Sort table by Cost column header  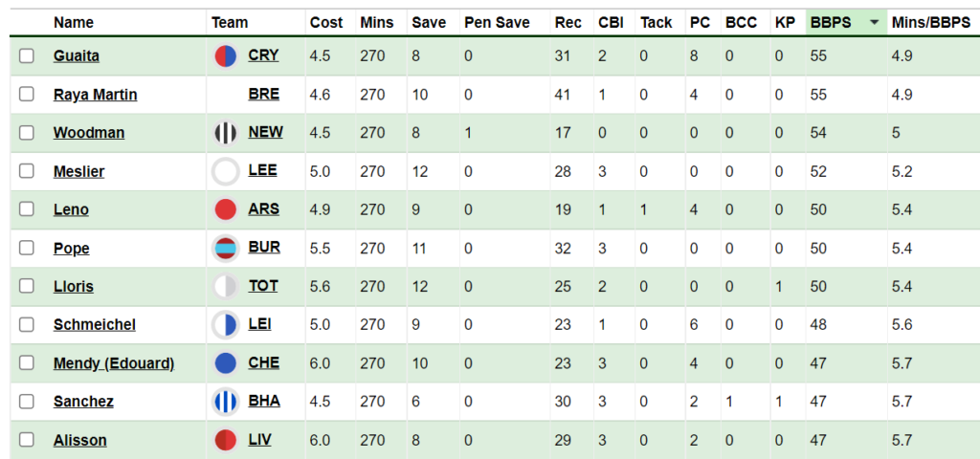click(x=326, y=22)
